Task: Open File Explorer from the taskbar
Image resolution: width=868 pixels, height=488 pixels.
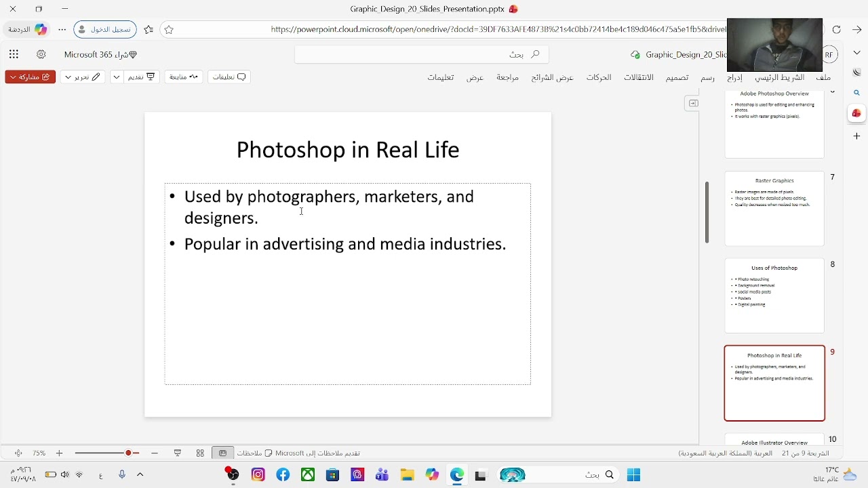Action: 407,475
